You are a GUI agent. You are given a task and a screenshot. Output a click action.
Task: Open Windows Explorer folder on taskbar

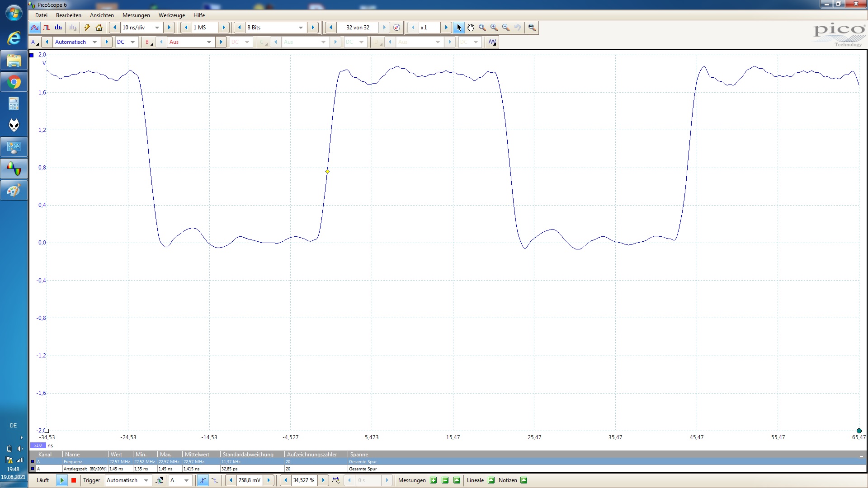tap(14, 61)
